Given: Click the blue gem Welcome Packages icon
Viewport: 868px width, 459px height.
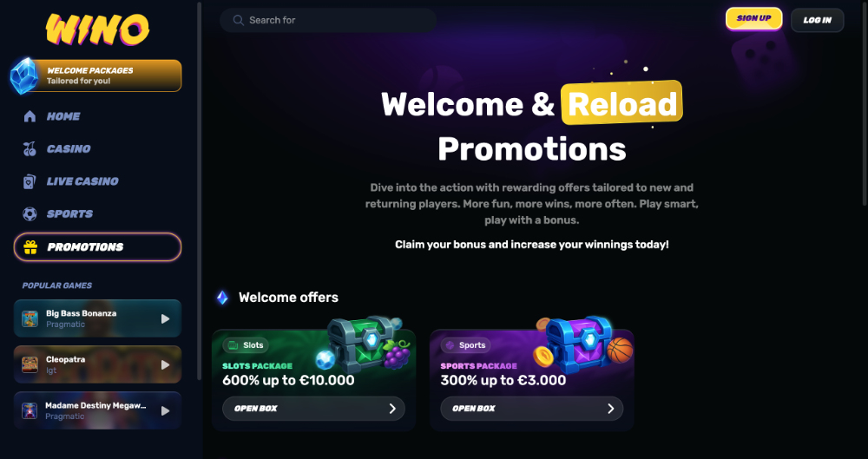Looking at the screenshot, I should (24, 75).
